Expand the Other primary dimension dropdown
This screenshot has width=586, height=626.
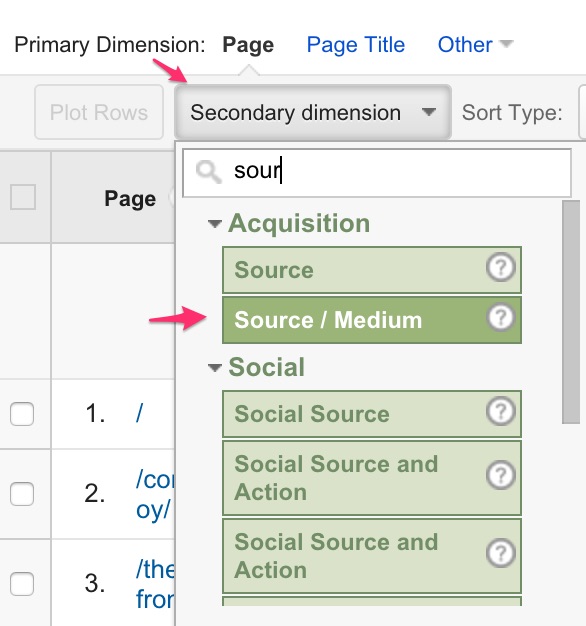coord(475,45)
